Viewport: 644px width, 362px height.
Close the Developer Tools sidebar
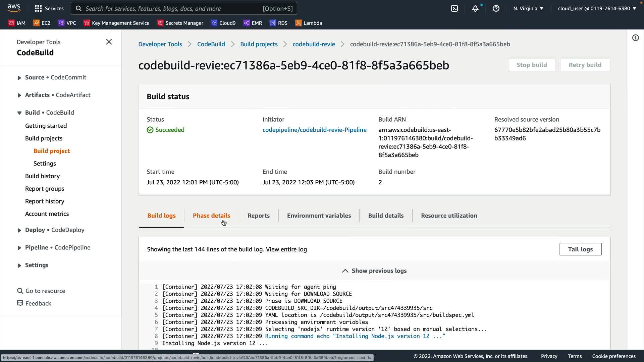tap(109, 42)
